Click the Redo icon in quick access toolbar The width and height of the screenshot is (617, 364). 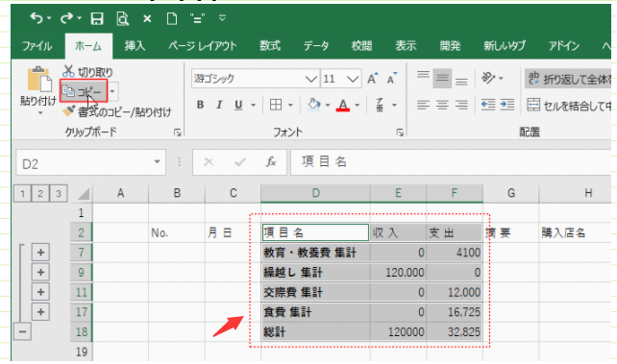pyautogui.click(x=66, y=18)
